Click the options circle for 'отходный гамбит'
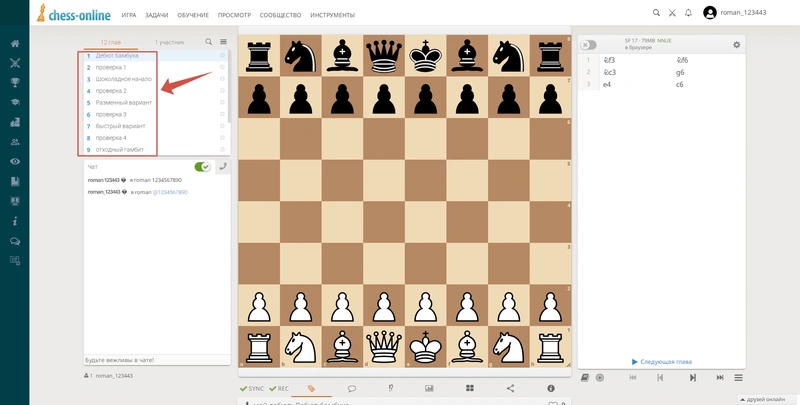Screen dimensions: 800x405 click(222, 149)
